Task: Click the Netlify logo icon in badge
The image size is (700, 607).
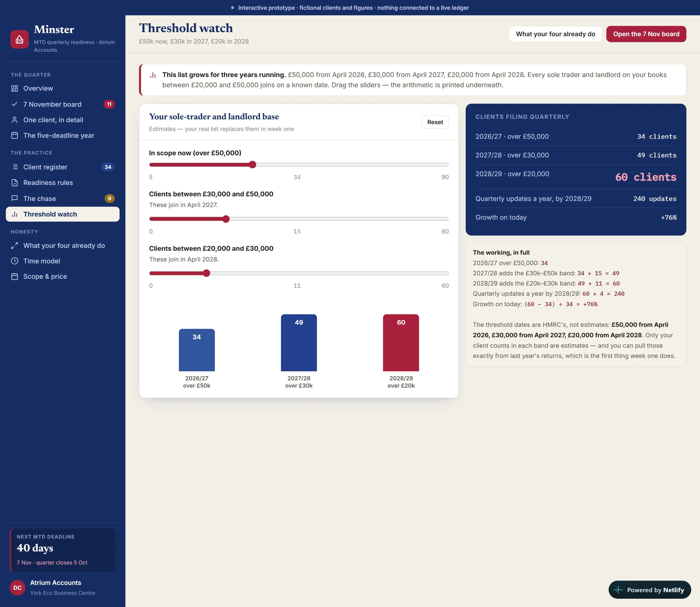Action: point(618,590)
